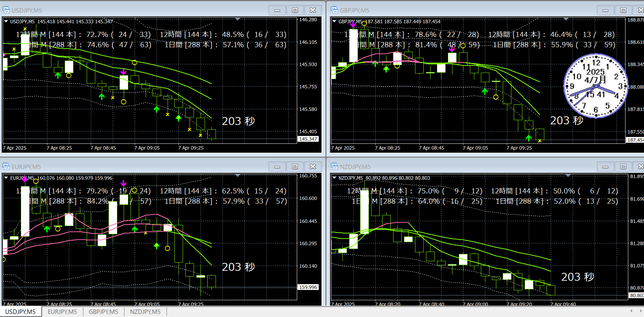Maximize the USDJPY,M5 chart window
The width and height of the screenshot is (644, 317).
click(295, 10)
